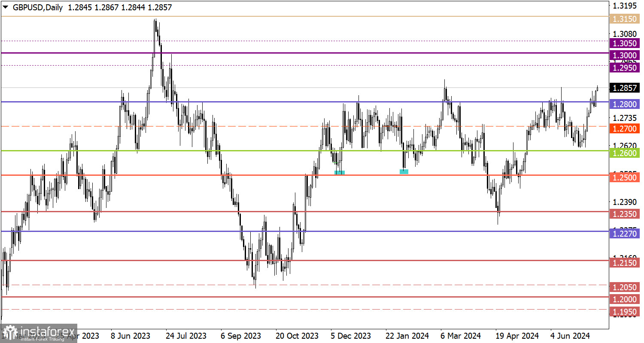Click the 1.3080 axis value
The height and width of the screenshot is (343, 644).
[x=624, y=34]
